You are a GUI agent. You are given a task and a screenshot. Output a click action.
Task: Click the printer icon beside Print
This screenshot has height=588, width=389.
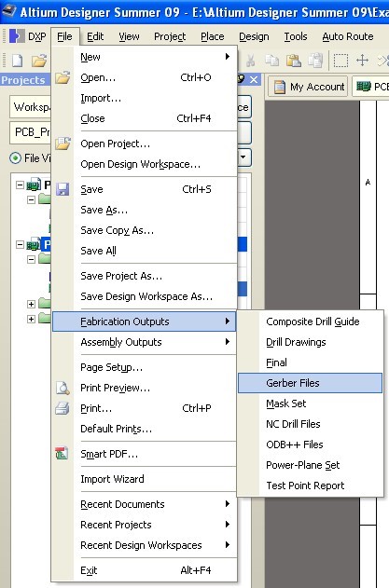click(x=62, y=408)
